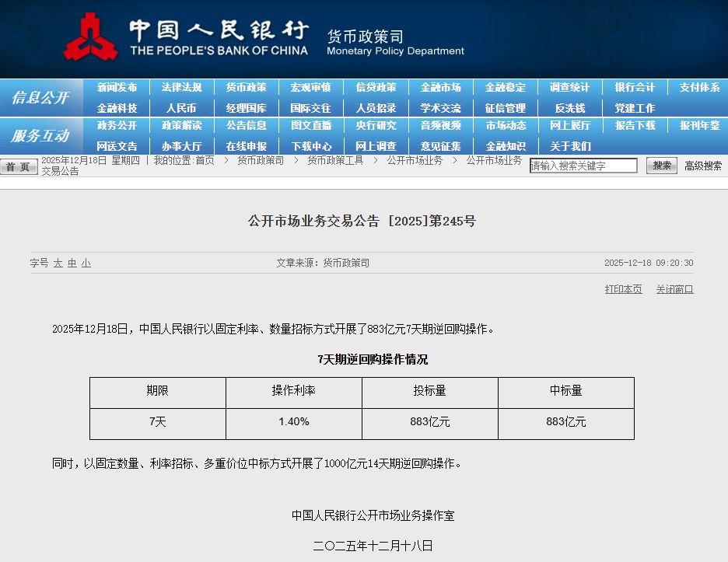Select the 新闻发布 navigation link
This screenshot has height=562, width=728.
117,88
